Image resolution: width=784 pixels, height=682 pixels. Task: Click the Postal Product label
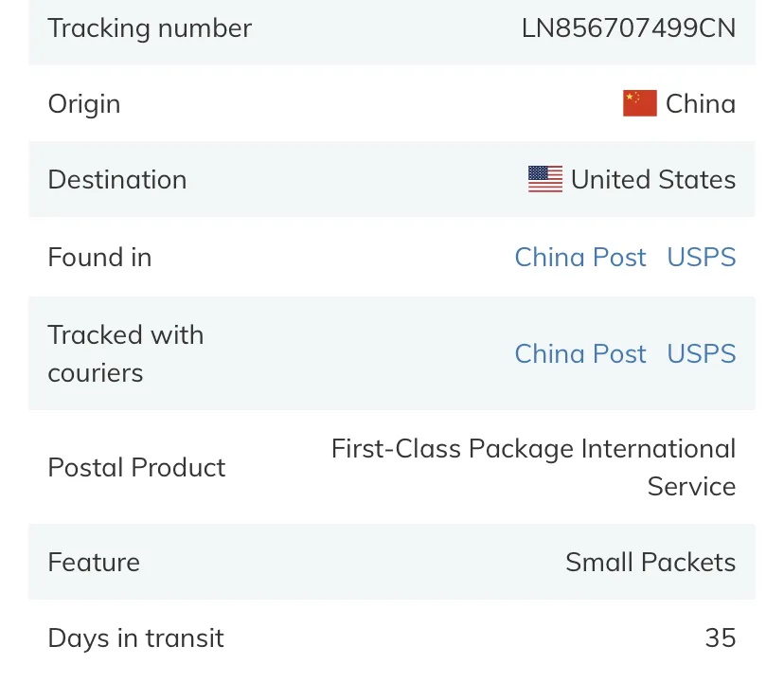[136, 467]
